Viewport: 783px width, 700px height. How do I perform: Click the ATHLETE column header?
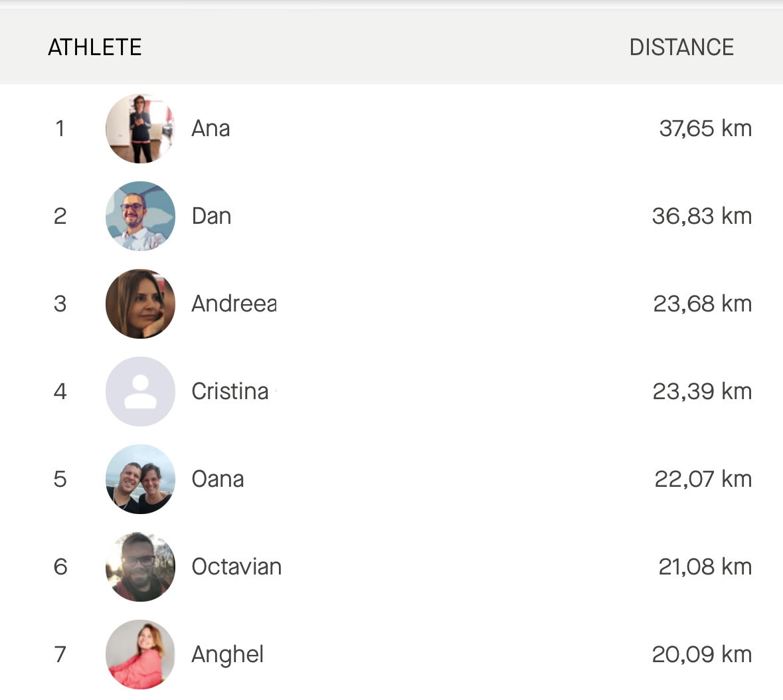click(x=95, y=47)
